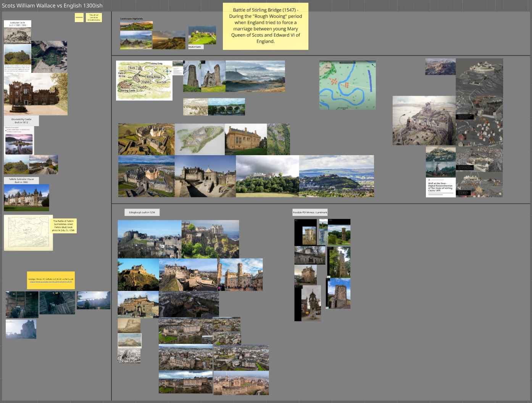Image resolution: width=532 pixels, height=403 pixels.
Task: Click the red brick Drumtochty Castle photo
Action: coord(35,94)
